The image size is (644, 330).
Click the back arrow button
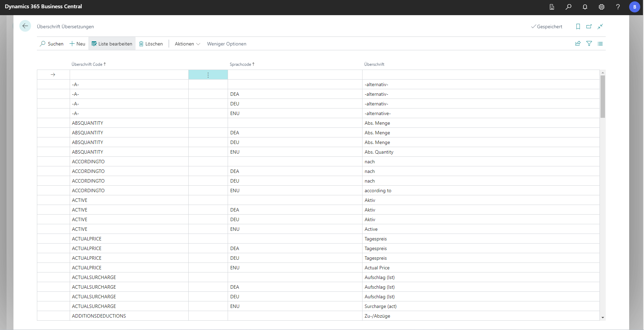[25, 26]
